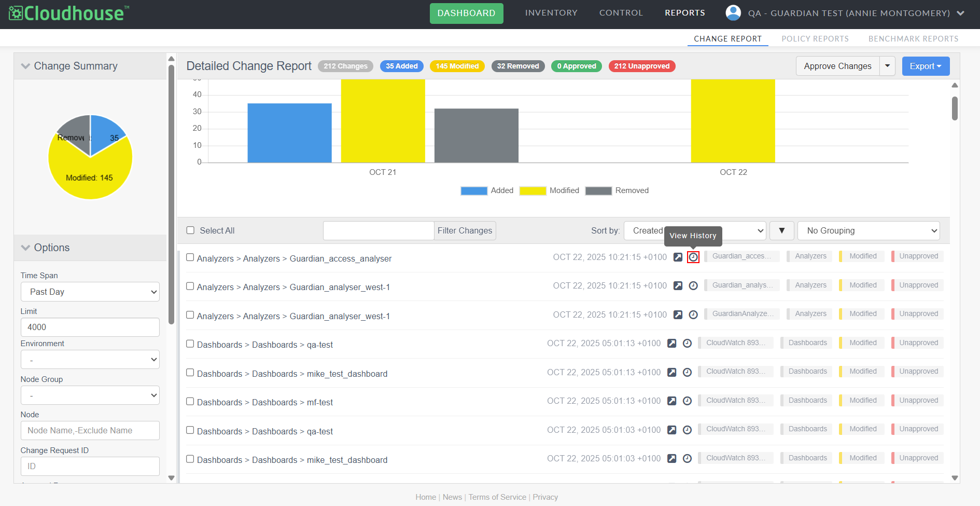The height and width of the screenshot is (506, 980).
Task: Switch to Policy Reports tab
Action: [x=815, y=39]
